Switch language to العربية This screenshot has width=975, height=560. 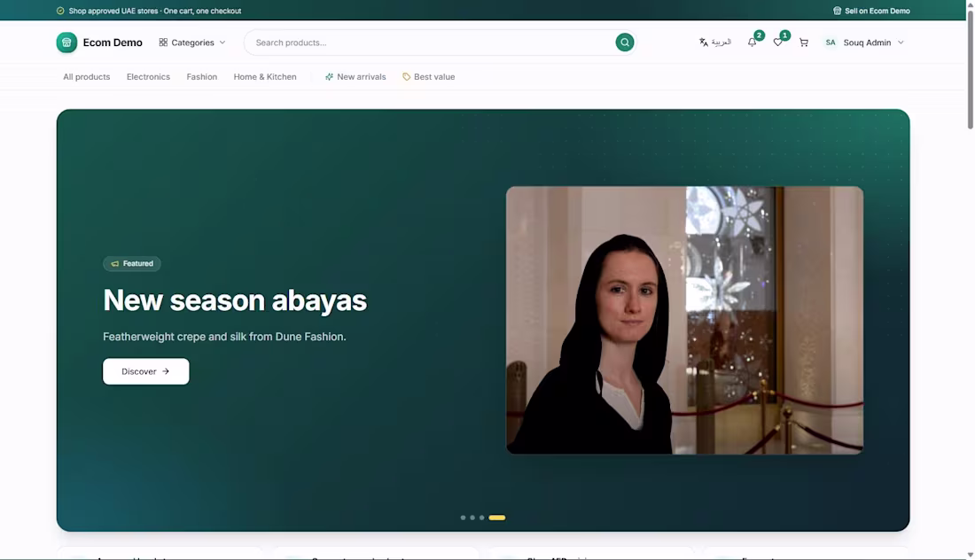pos(715,43)
